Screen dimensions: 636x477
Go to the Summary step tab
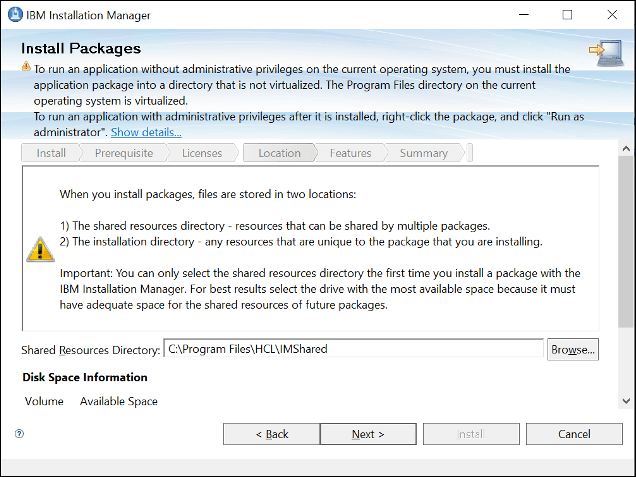[x=424, y=153]
